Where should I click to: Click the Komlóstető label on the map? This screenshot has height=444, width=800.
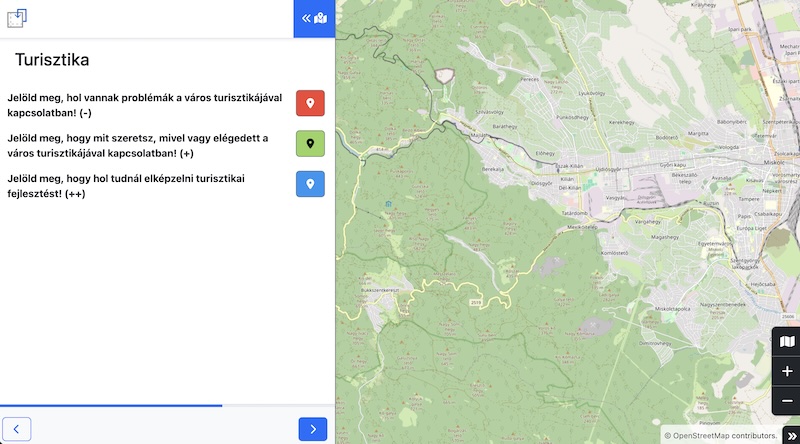(x=614, y=253)
